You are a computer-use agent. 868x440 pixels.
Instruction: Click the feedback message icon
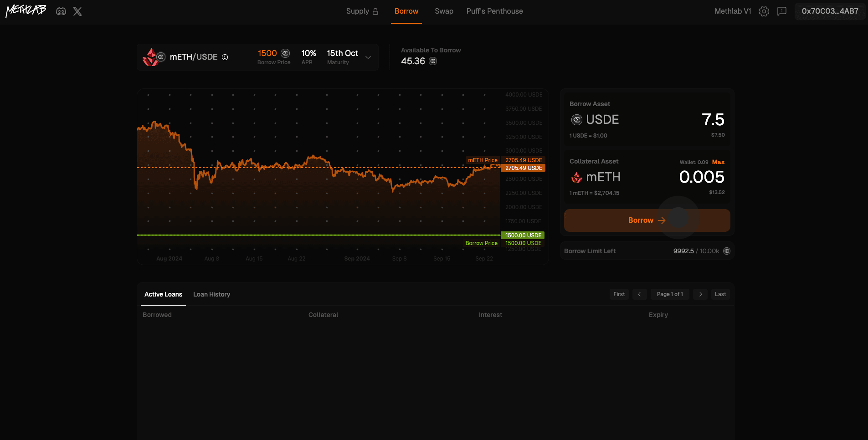tap(782, 11)
